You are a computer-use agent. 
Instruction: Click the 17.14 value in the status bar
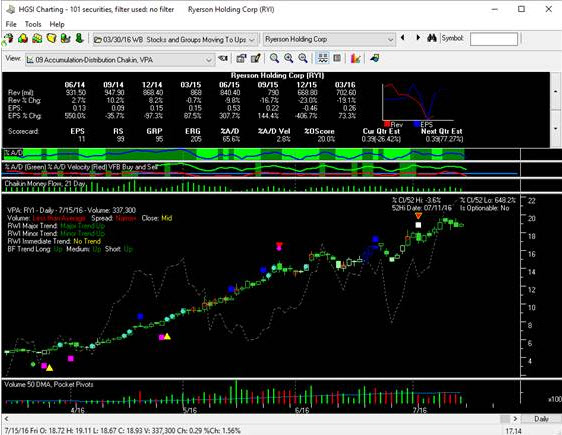coord(513,431)
